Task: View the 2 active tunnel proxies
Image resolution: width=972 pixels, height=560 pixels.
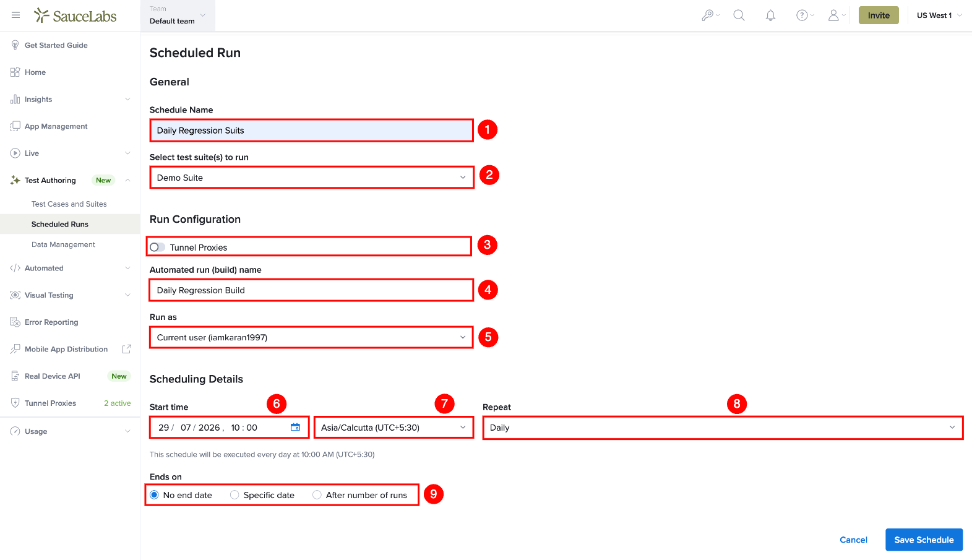Action: 118,403
